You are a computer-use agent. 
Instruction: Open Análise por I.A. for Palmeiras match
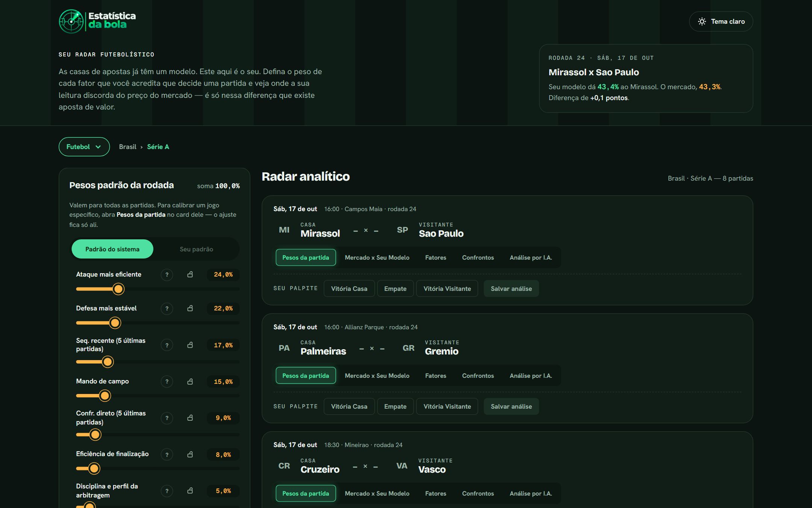click(x=531, y=376)
